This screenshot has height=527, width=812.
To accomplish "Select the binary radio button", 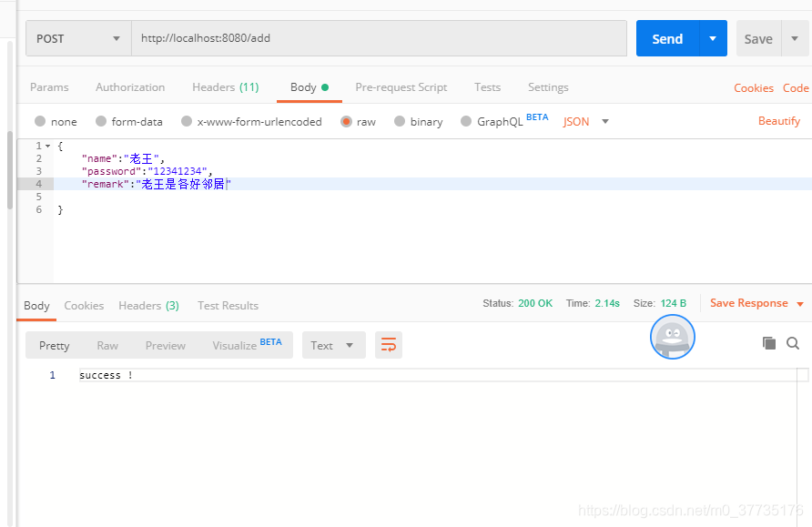I will pos(400,121).
